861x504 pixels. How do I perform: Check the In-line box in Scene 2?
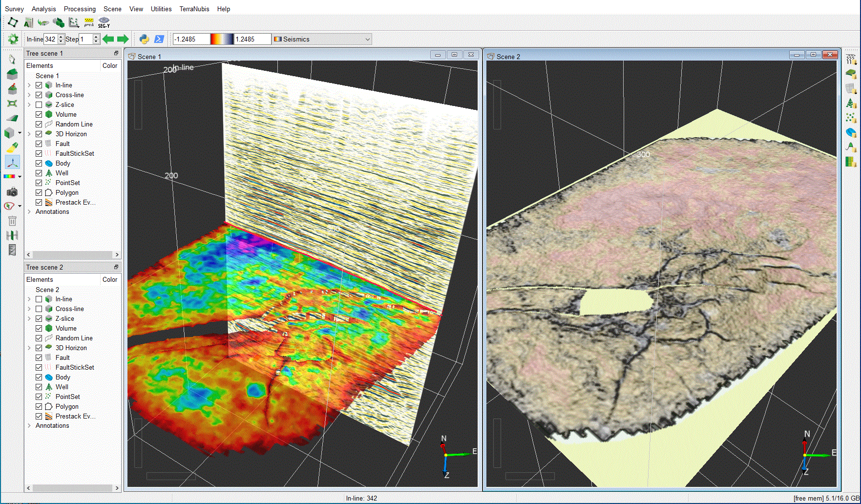[39, 299]
